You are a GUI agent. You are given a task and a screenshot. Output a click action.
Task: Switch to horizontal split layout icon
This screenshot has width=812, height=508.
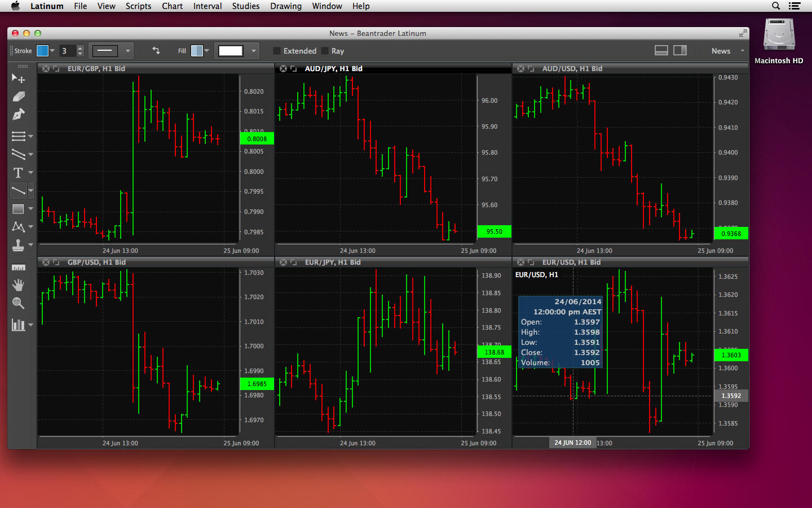click(x=661, y=50)
